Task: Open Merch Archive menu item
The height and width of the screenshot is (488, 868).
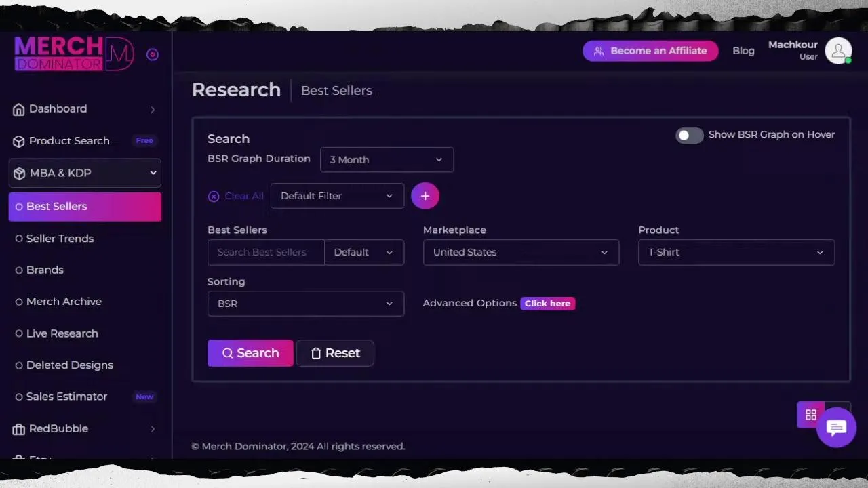Action: [64, 302]
